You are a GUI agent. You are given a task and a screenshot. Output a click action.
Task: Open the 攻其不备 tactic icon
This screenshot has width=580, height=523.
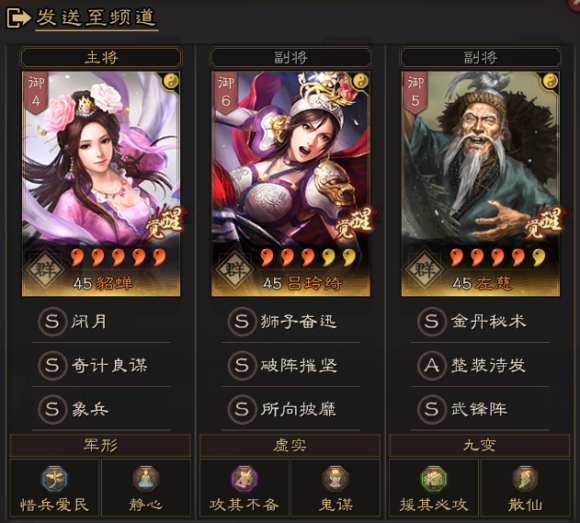pyautogui.click(x=244, y=479)
